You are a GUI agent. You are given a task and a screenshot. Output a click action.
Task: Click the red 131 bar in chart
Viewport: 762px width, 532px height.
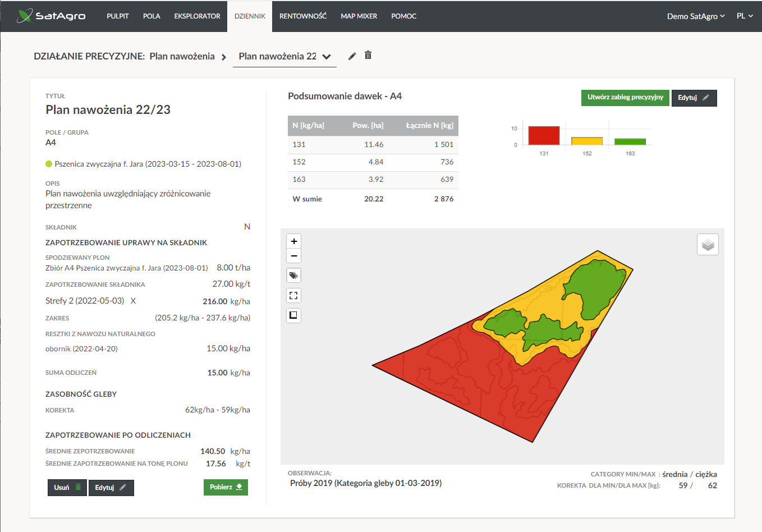544,136
